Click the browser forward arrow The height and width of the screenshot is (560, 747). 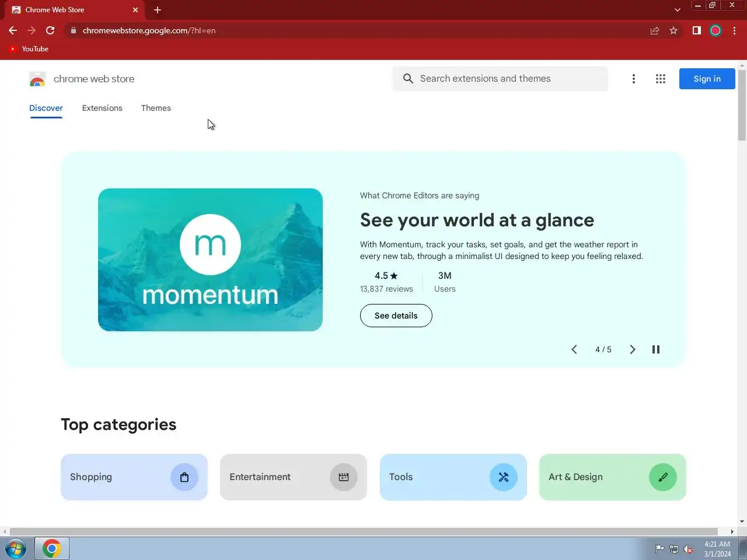pyautogui.click(x=32, y=30)
